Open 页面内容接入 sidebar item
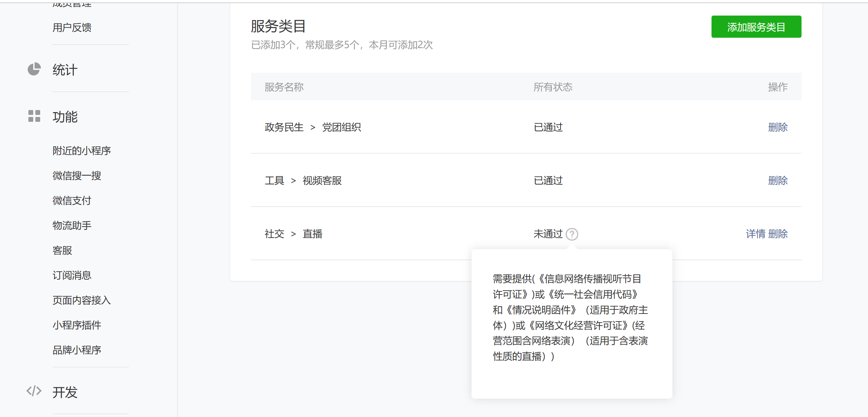The image size is (868, 417). 82,300
